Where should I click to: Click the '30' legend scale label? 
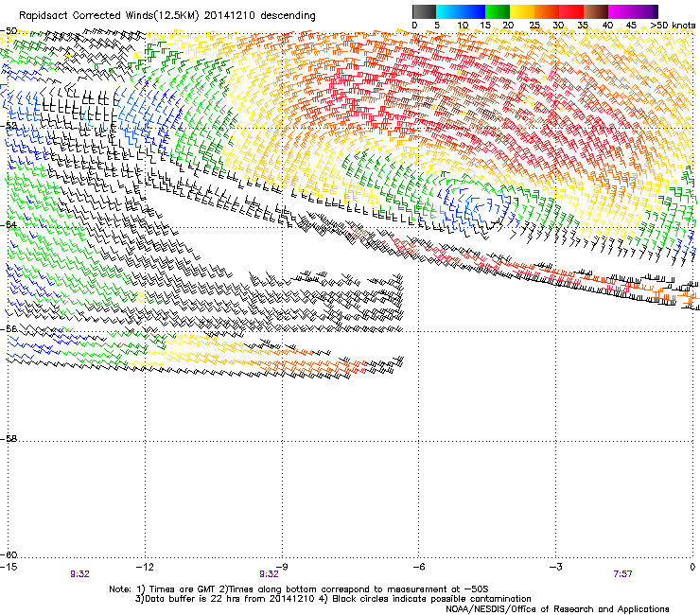[558, 26]
